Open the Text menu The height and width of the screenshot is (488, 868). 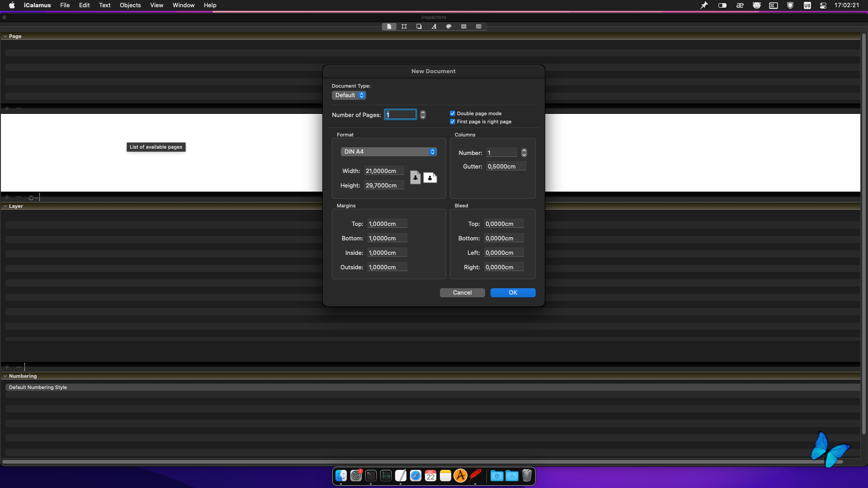point(105,5)
